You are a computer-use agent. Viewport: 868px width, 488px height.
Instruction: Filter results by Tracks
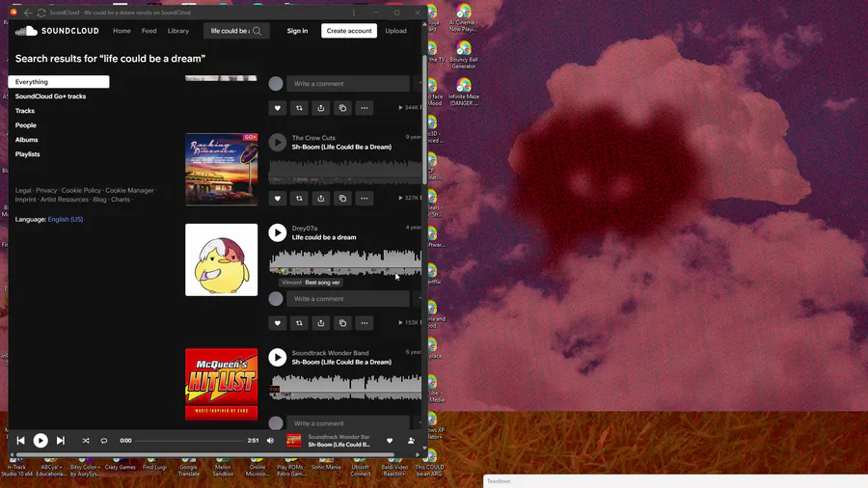(25, 111)
